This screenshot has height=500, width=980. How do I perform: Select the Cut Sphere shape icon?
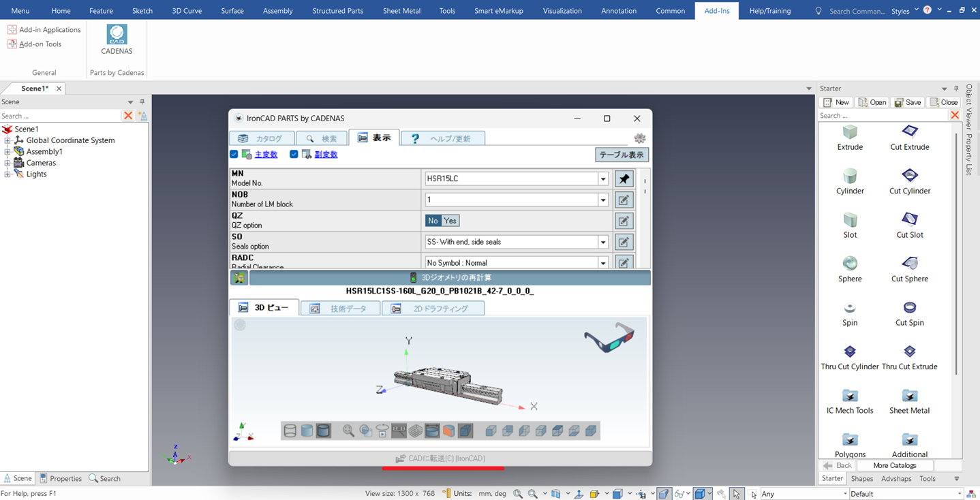click(910, 264)
